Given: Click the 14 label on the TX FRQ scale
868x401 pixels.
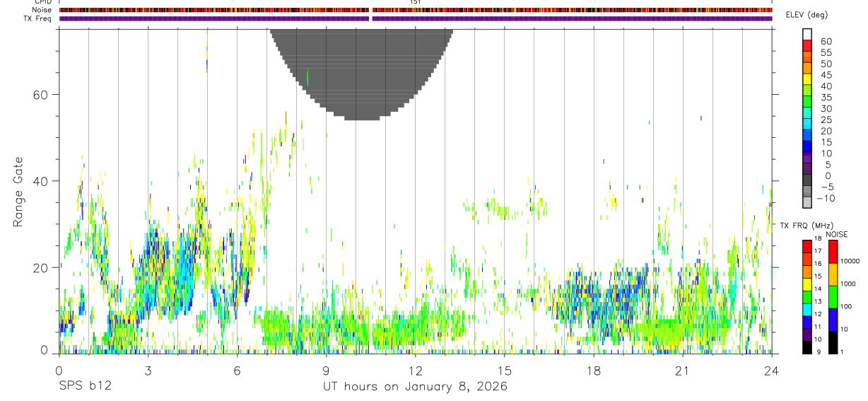Looking at the screenshot, I should tap(819, 289).
